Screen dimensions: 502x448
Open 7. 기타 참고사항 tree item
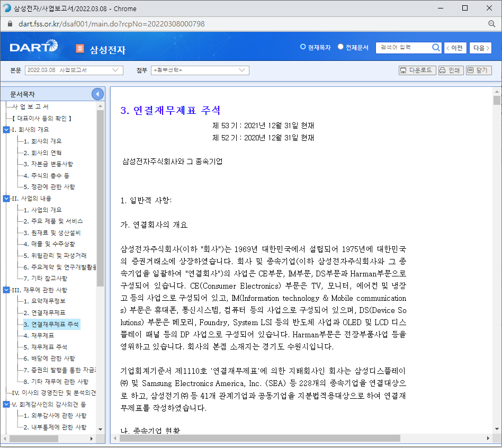[x=46, y=278]
